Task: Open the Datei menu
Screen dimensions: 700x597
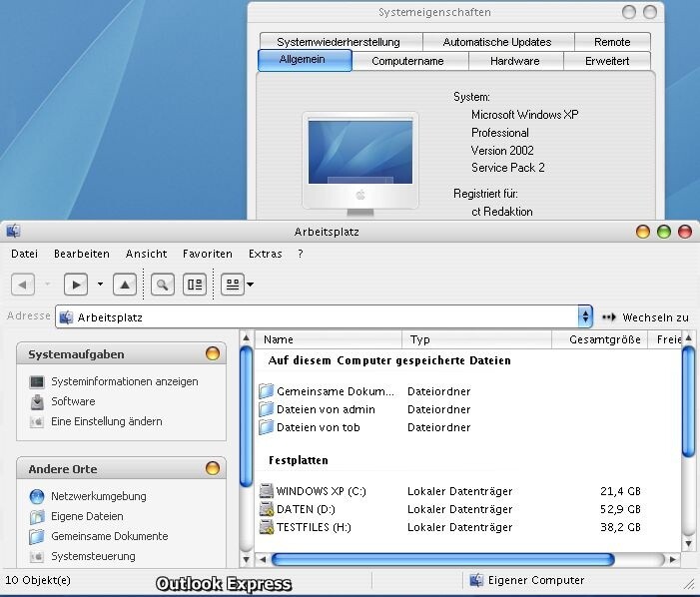Action: click(25, 254)
